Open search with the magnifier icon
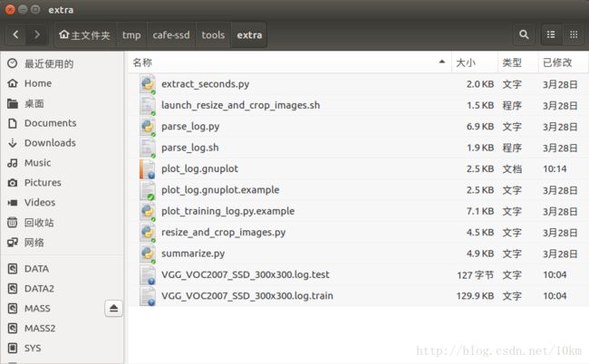This screenshot has width=589, height=364. 524,35
